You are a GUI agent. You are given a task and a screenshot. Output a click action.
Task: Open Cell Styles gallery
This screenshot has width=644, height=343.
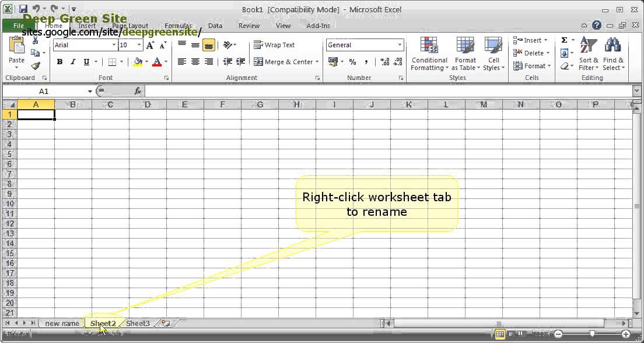(x=494, y=54)
